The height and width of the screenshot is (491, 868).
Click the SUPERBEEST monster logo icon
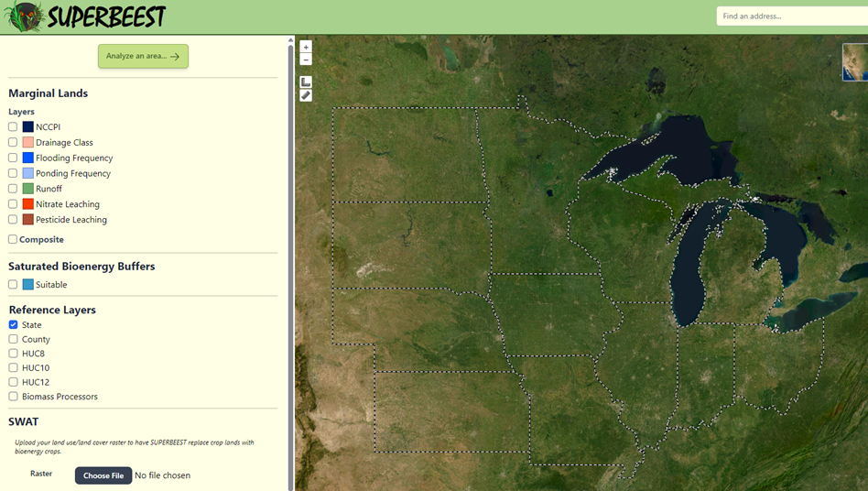coord(25,16)
